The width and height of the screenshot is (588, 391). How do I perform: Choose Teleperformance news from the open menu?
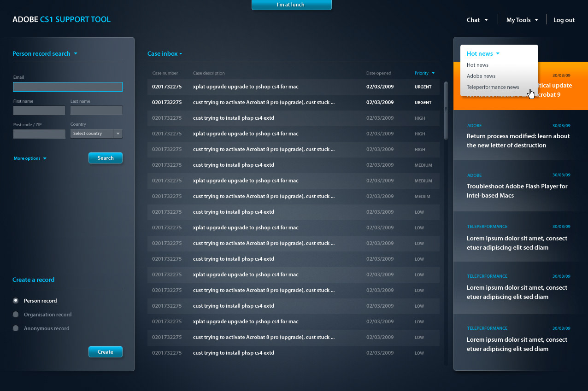[x=493, y=87]
